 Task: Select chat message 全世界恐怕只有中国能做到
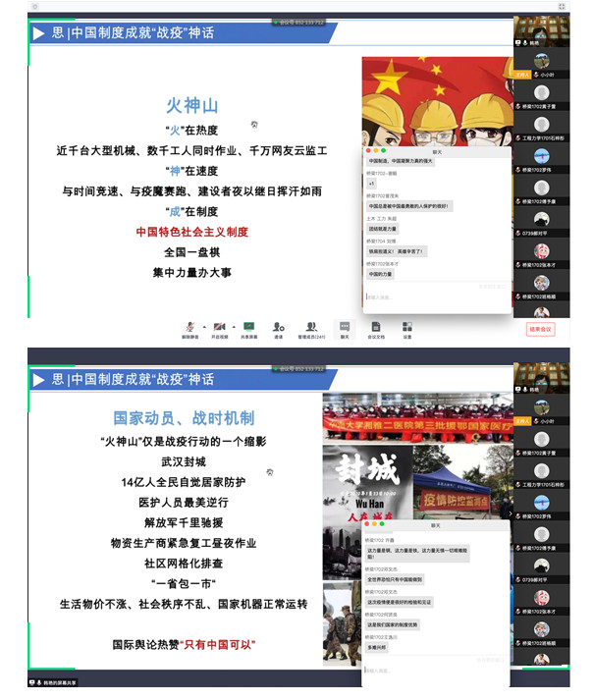tap(395, 579)
